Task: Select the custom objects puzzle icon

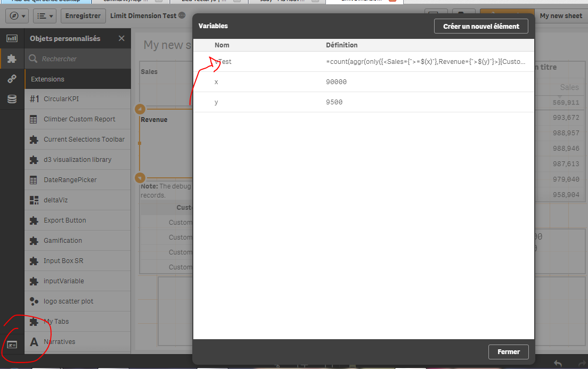Action: [x=12, y=59]
